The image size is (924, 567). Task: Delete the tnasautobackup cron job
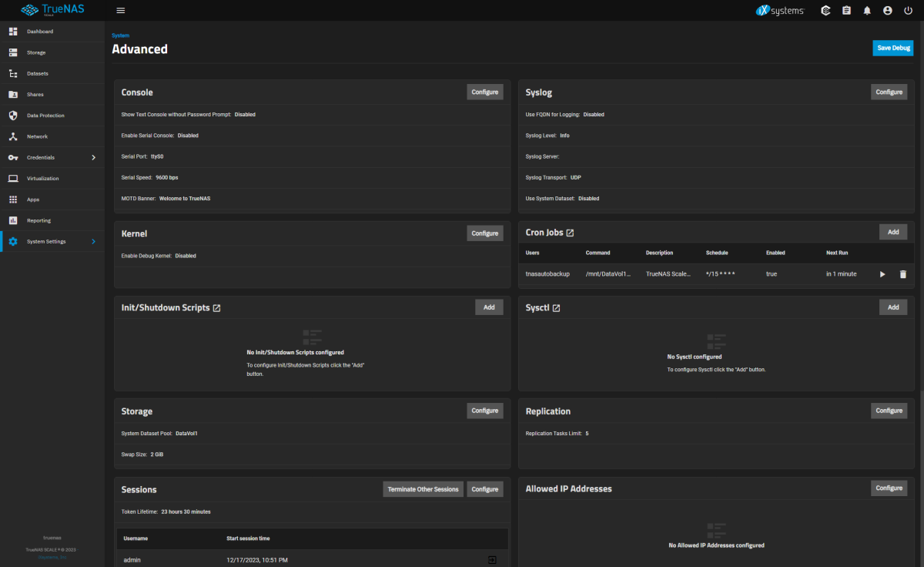coord(903,274)
